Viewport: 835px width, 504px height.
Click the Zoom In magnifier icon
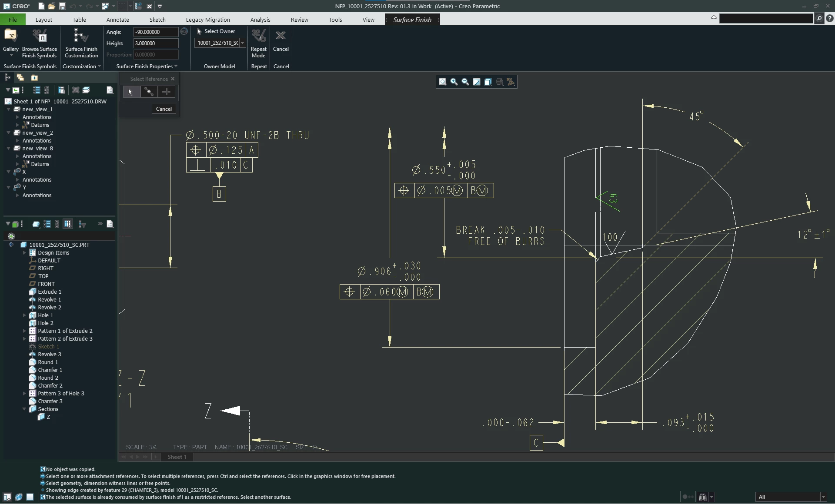(x=454, y=82)
